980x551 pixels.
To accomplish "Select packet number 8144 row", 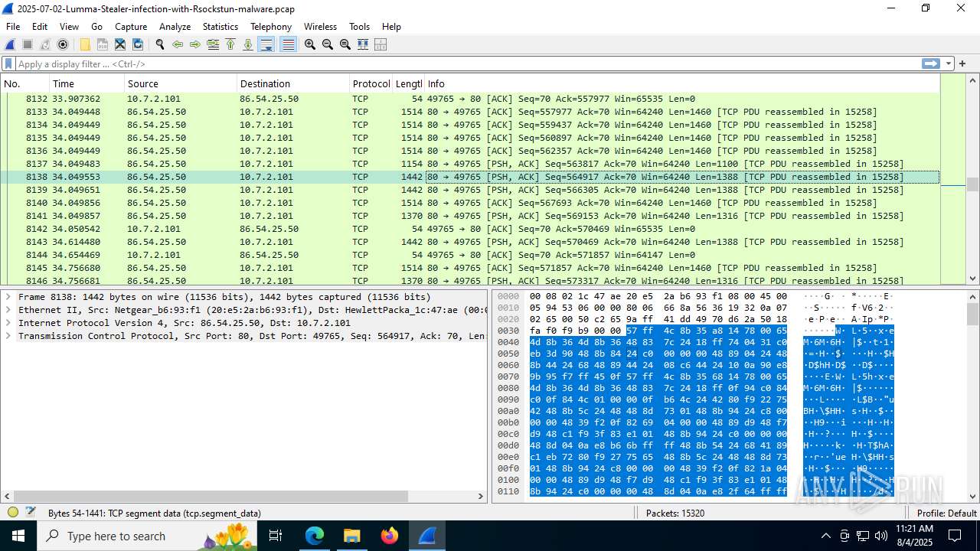I will 470,255.
